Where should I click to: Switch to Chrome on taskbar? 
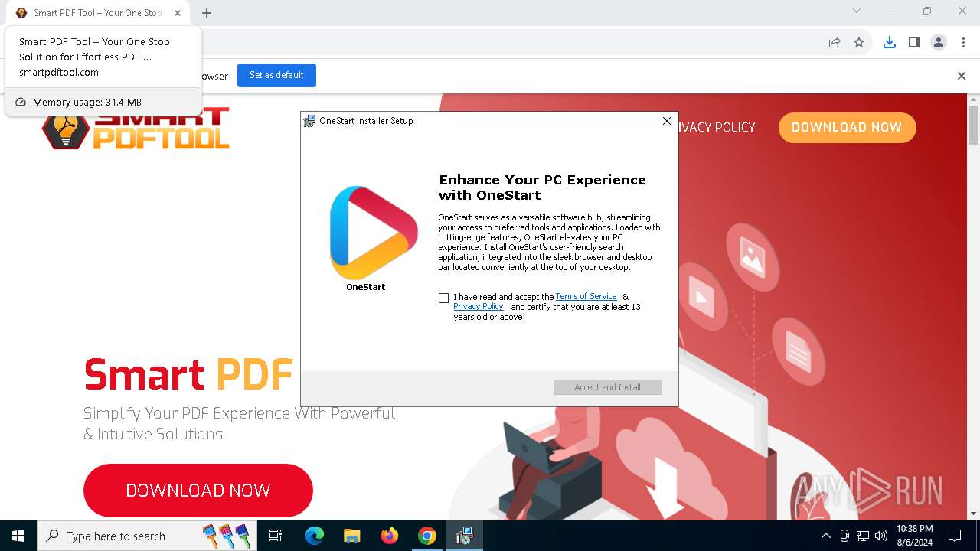click(427, 536)
